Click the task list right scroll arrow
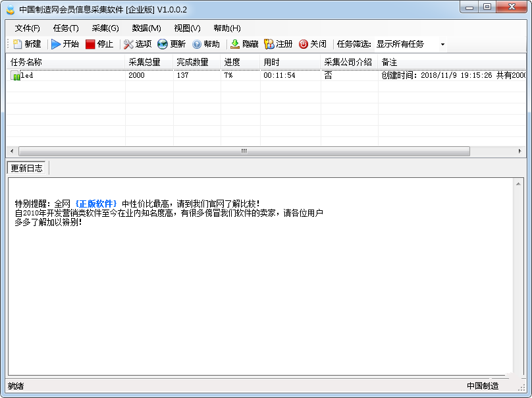 click(x=519, y=151)
